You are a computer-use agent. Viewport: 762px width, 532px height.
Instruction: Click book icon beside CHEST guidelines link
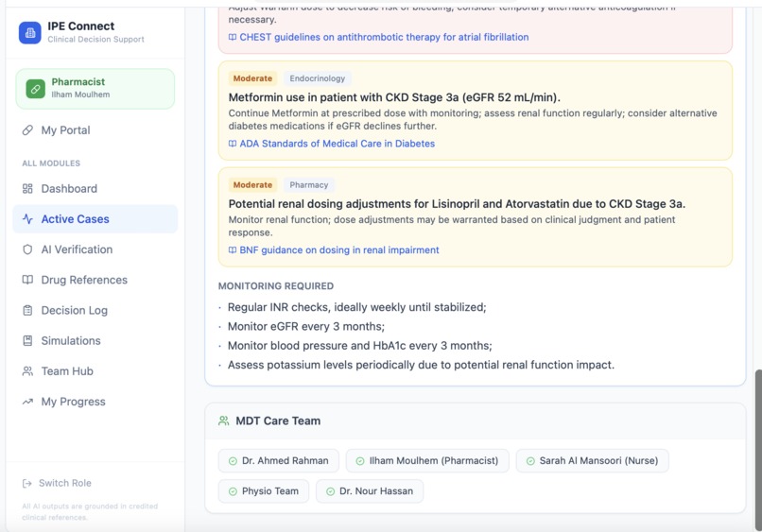(233, 37)
